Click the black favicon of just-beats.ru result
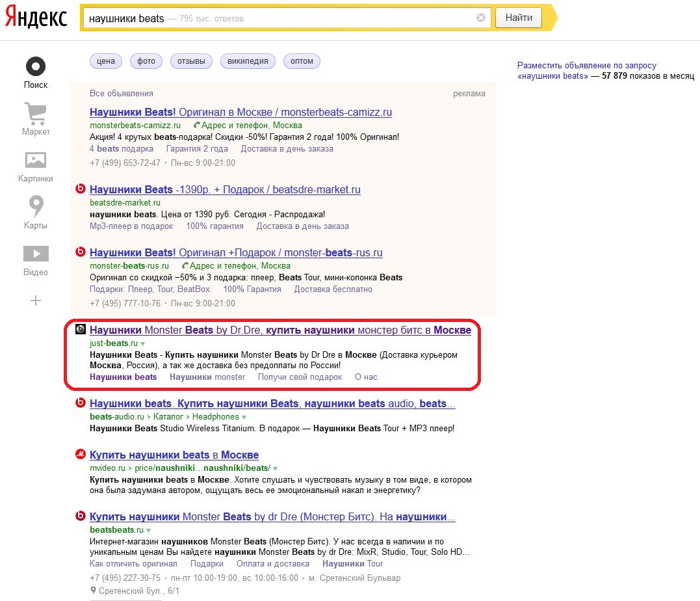This screenshot has height=601, width=700. point(81,329)
